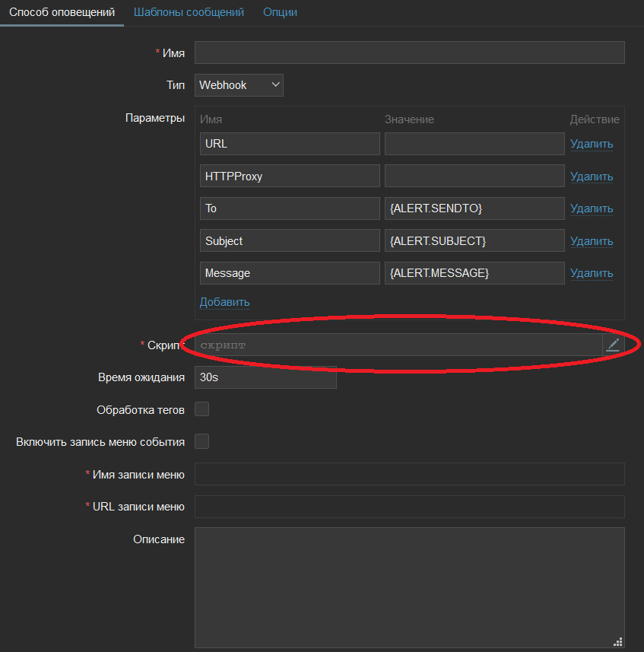Remove the HTTPProxy parameter row
The height and width of the screenshot is (652, 644).
pos(591,177)
